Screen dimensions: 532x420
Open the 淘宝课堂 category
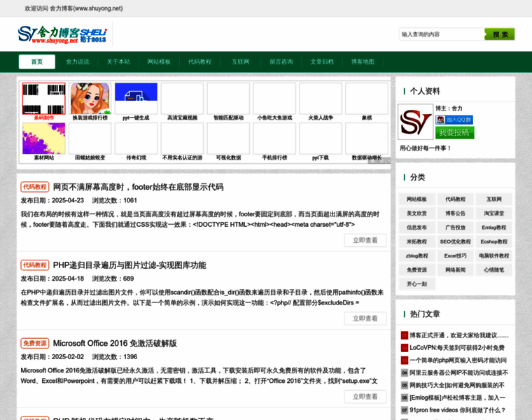point(493,213)
